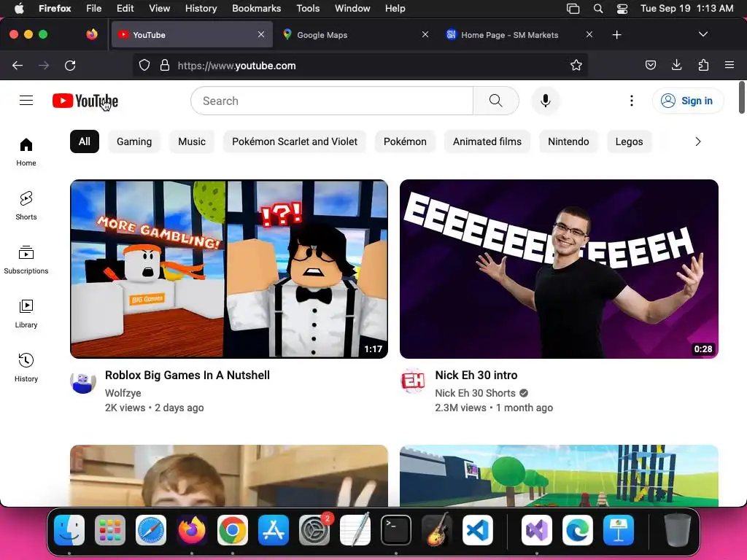
Task: Open a new tab with plus button
Action: pyautogui.click(x=617, y=35)
